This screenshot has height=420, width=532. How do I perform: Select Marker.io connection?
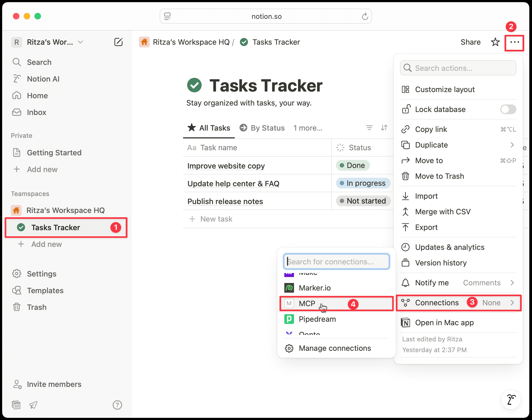(x=336, y=288)
